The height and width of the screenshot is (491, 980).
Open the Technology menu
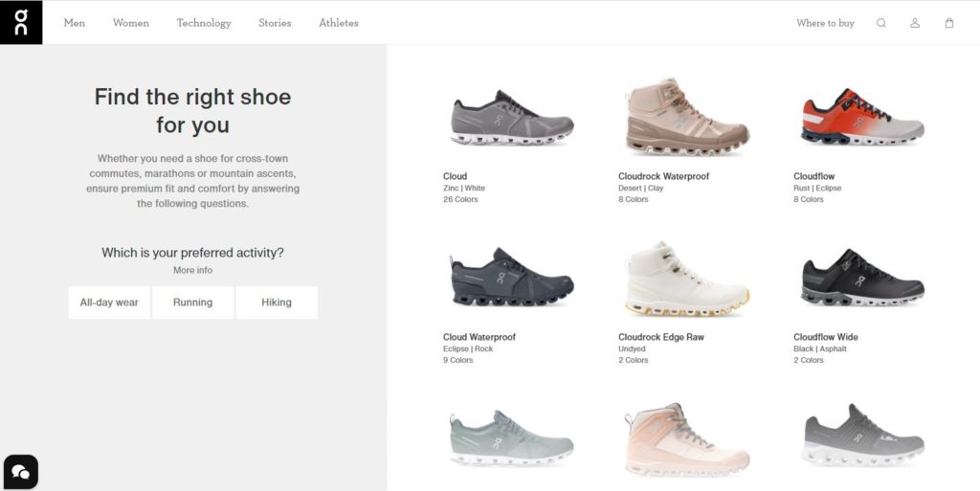click(x=204, y=23)
